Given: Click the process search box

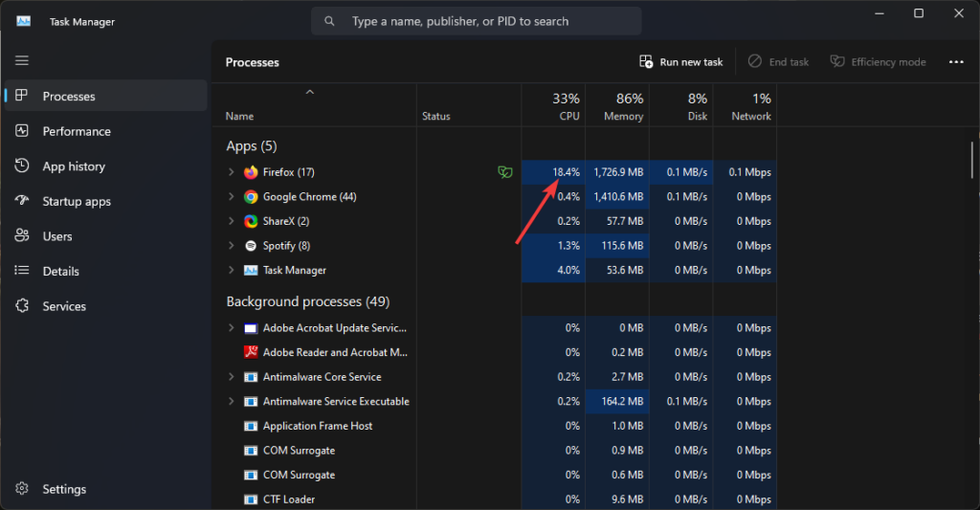Looking at the screenshot, I should click(x=477, y=21).
